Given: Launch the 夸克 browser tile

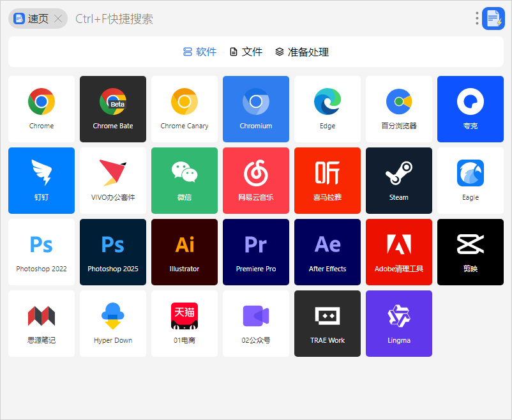Looking at the screenshot, I should [x=471, y=109].
